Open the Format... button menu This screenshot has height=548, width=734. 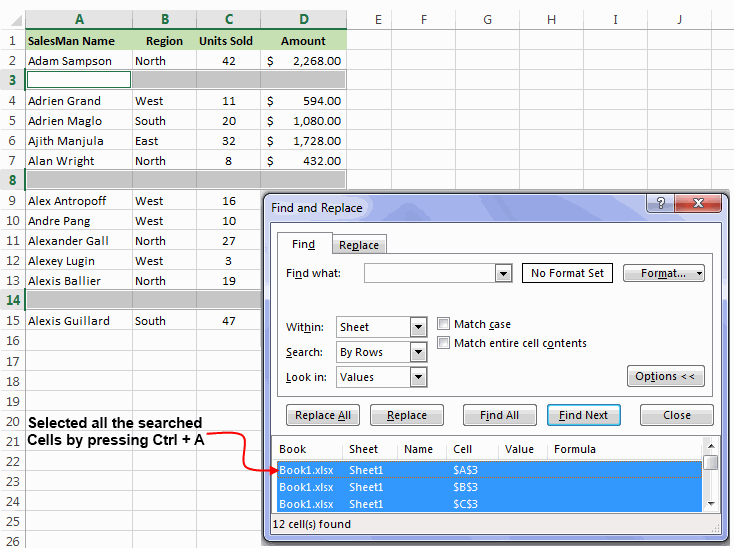tap(664, 273)
